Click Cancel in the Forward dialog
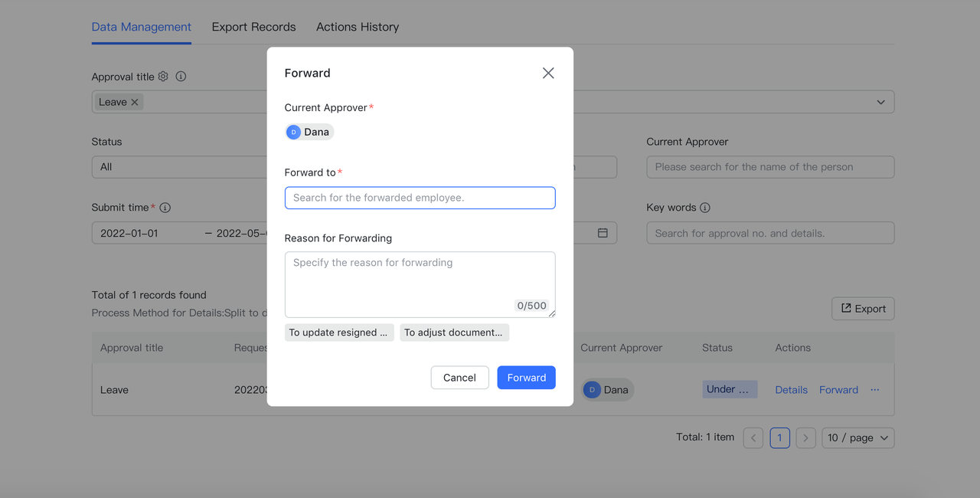 coord(459,378)
